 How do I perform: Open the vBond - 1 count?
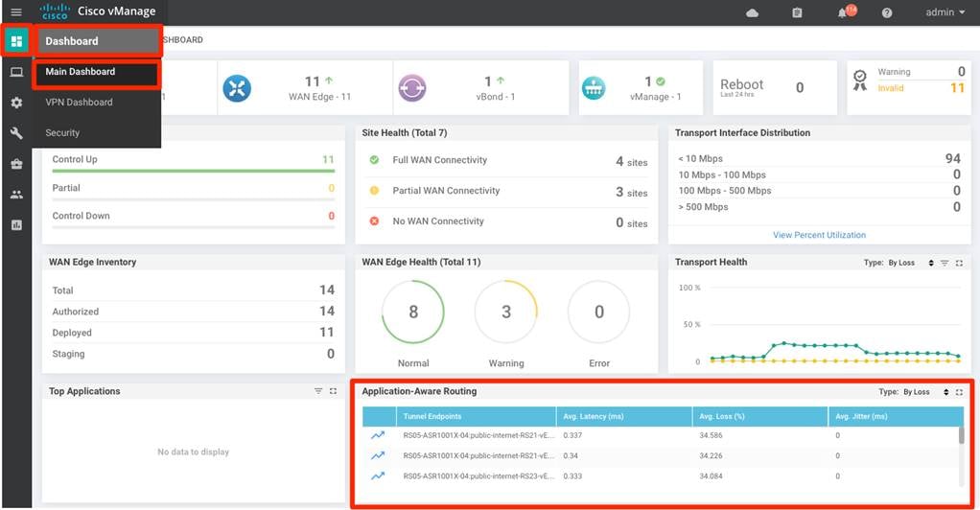tap(496, 88)
